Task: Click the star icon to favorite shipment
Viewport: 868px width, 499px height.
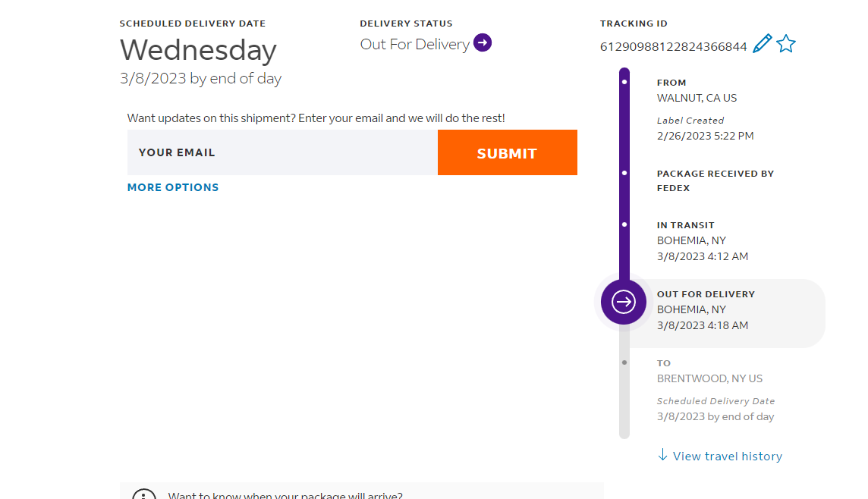Action: tap(786, 44)
